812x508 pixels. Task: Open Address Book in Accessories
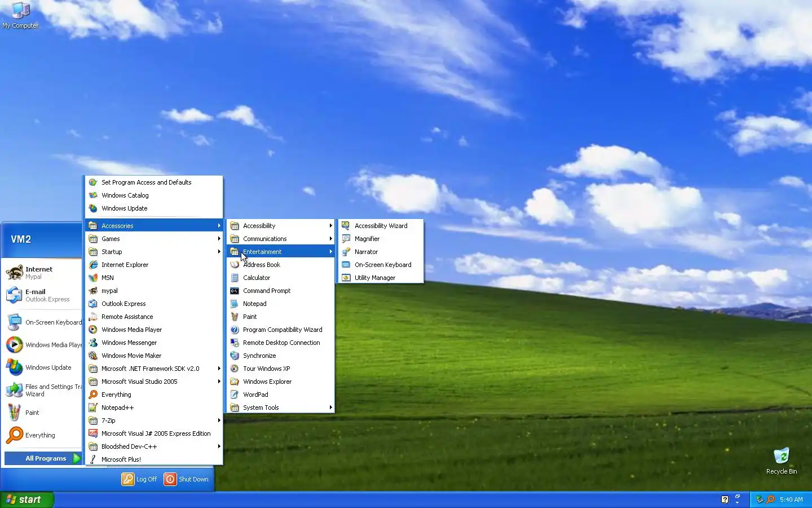pos(281,265)
